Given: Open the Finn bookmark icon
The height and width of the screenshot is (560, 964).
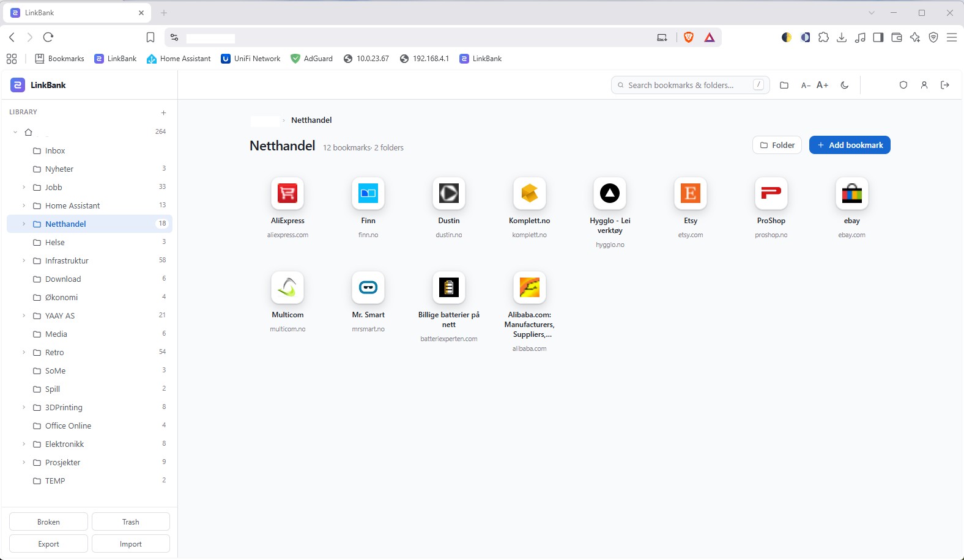Looking at the screenshot, I should (368, 193).
